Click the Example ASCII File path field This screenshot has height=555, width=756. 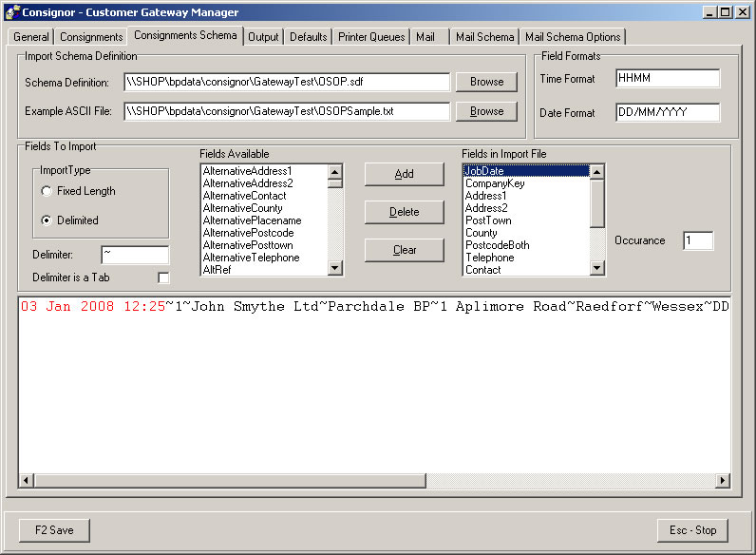[x=287, y=111]
